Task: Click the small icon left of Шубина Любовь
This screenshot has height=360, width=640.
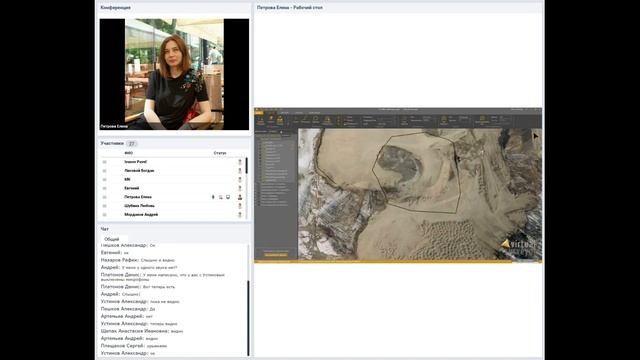Action: pos(104,206)
